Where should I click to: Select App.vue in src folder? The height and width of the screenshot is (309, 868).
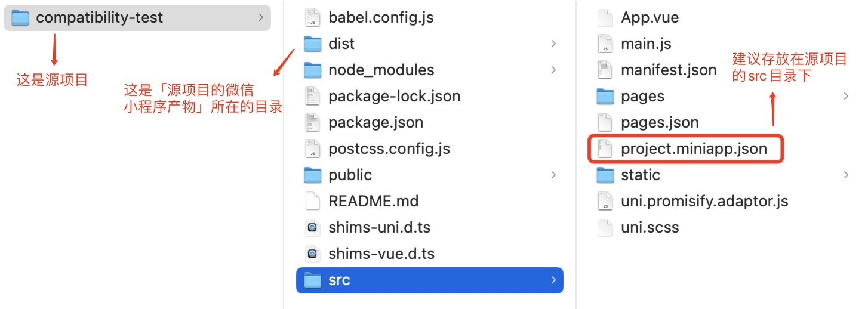tap(650, 18)
